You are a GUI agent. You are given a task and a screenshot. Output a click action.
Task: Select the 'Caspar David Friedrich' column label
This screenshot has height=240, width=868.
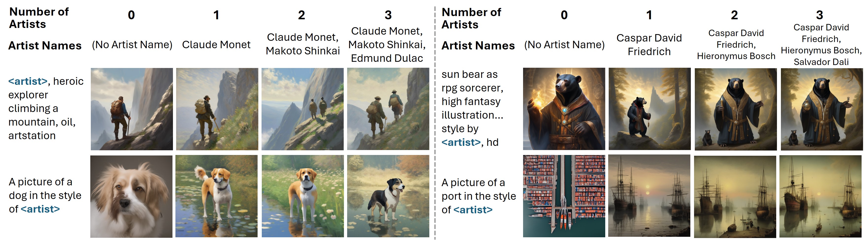click(x=649, y=44)
